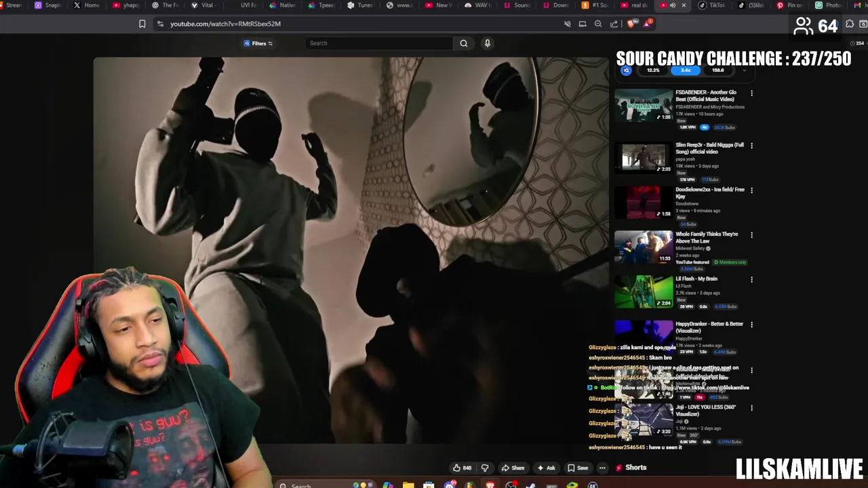This screenshot has width=868, height=488.
Task: Select the 12.2% stat pill
Action: click(653, 70)
